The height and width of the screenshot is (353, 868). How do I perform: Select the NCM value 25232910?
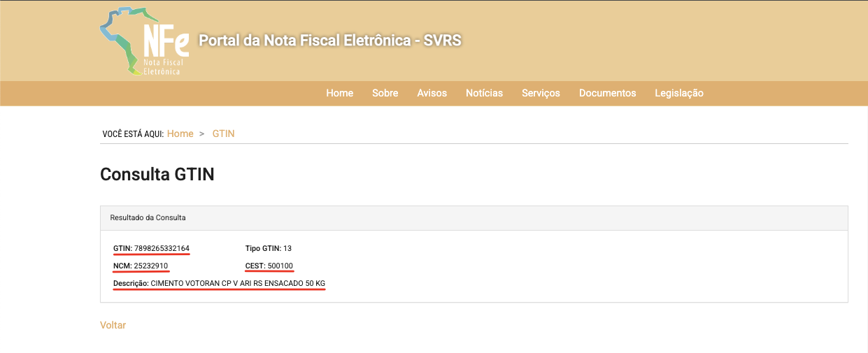[150, 266]
